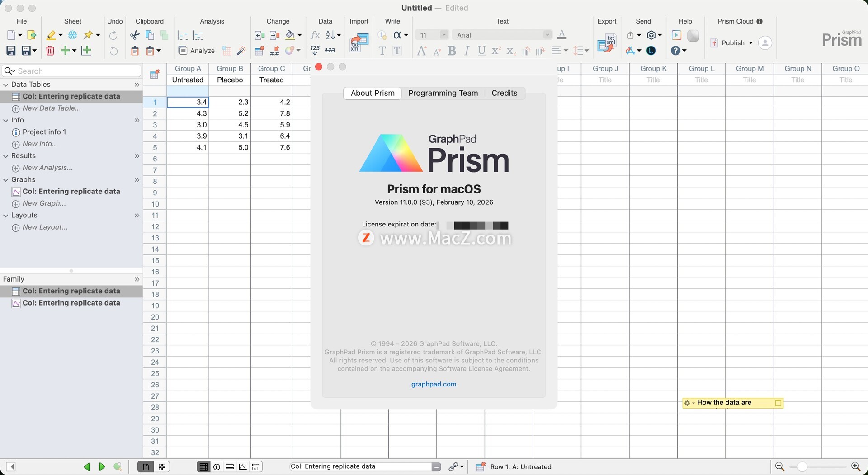The width and height of the screenshot is (868, 475).
Task: Switch to the Programming Team tab
Action: click(x=443, y=93)
